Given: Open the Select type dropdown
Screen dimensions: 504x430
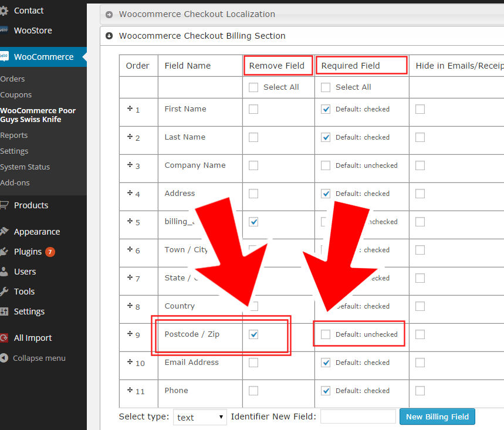Looking at the screenshot, I should (x=199, y=417).
